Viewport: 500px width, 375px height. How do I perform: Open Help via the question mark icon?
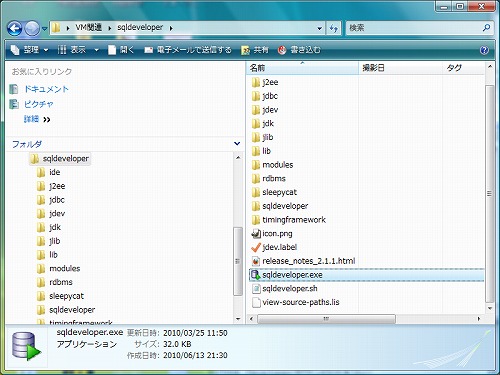[x=484, y=50]
